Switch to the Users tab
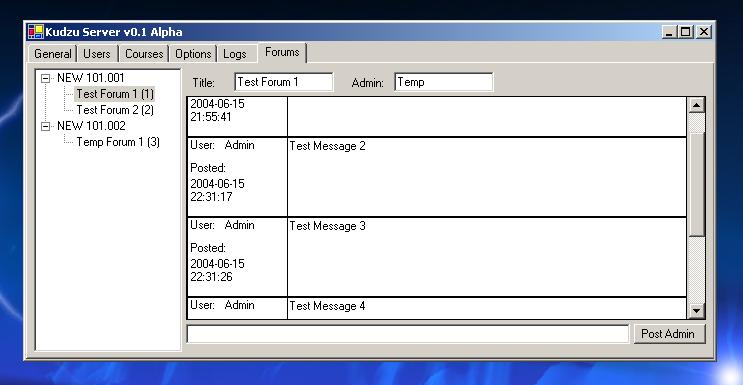Viewport: 743px width, 385px height. [97, 54]
